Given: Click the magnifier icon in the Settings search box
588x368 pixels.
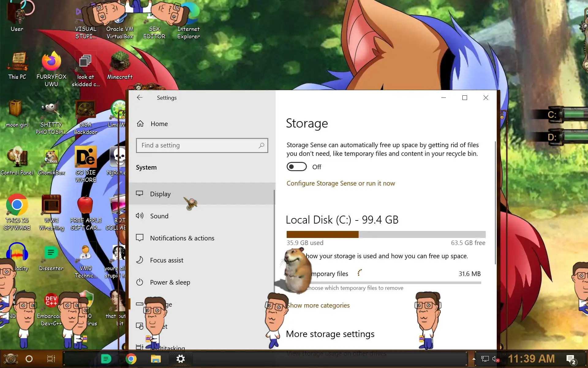Looking at the screenshot, I should pyautogui.click(x=261, y=145).
